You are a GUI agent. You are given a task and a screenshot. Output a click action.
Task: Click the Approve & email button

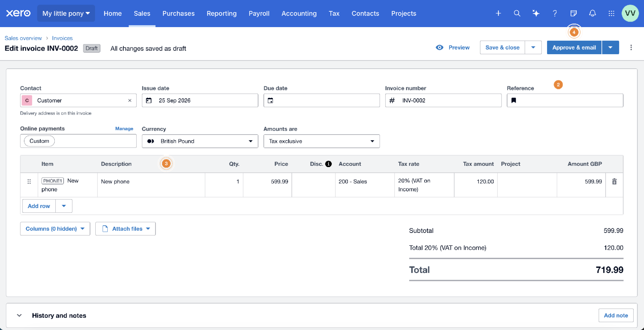[574, 47]
